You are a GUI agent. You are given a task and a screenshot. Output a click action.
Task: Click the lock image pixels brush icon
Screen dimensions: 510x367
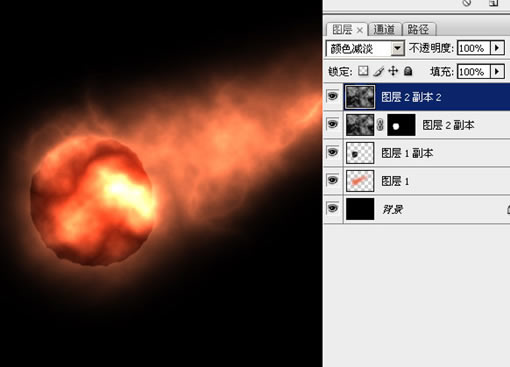tap(378, 71)
